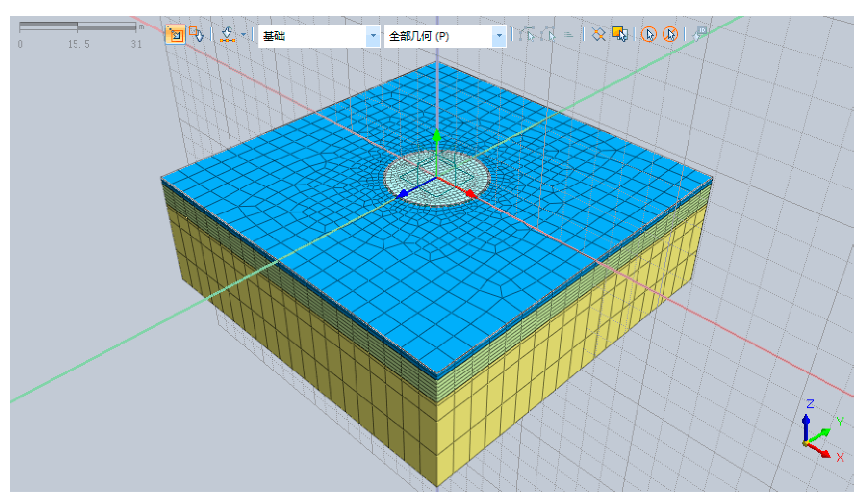Click the ID label icon in toolbar
Viewport: 868px width, 503px height.
coord(699,34)
